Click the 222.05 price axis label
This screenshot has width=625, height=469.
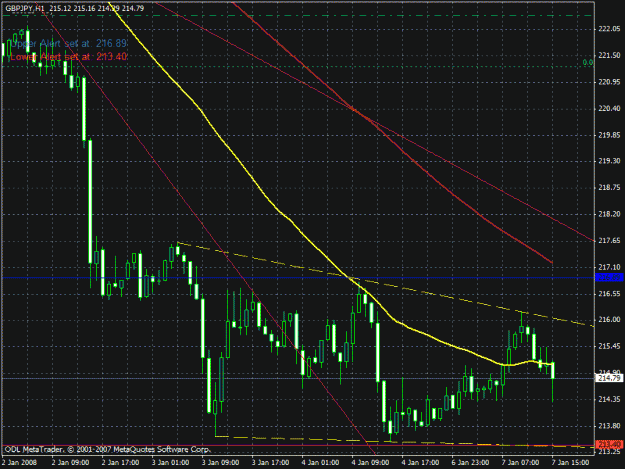(609, 29)
